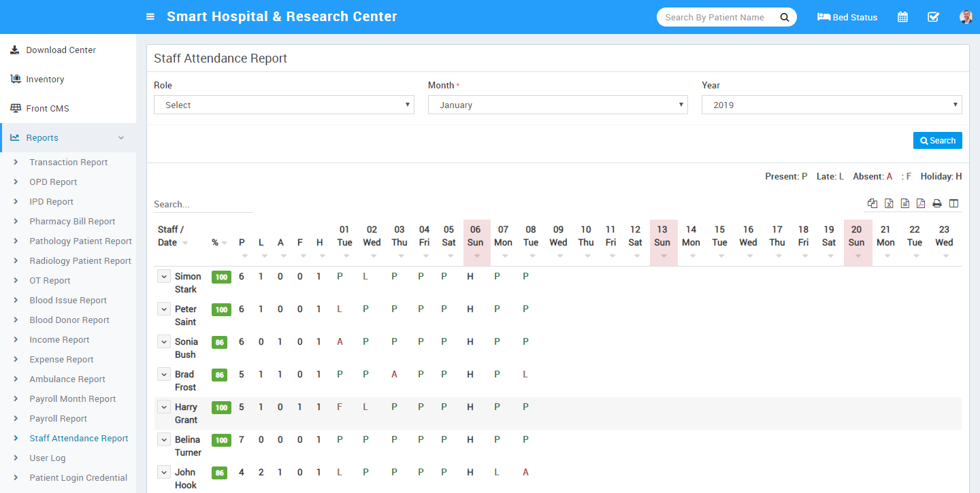Screen dimensions: 980x493
Task: Open the task checklist icon in header
Action: pyautogui.click(x=933, y=17)
